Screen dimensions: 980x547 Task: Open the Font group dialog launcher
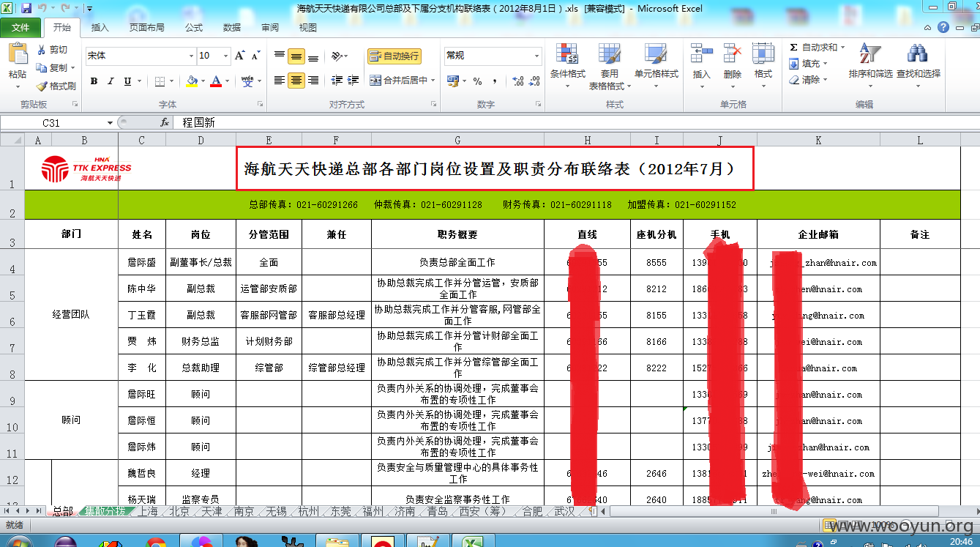tap(261, 105)
